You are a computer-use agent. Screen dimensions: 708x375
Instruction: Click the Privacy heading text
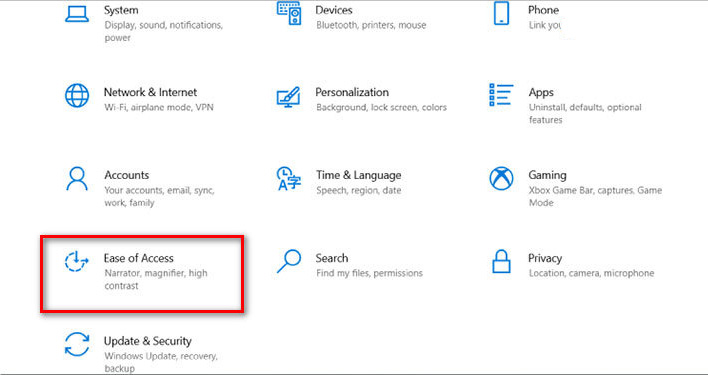(x=545, y=259)
